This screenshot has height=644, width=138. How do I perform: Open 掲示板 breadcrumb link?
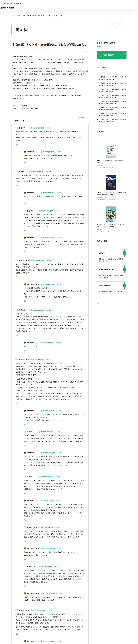coord(18,15)
